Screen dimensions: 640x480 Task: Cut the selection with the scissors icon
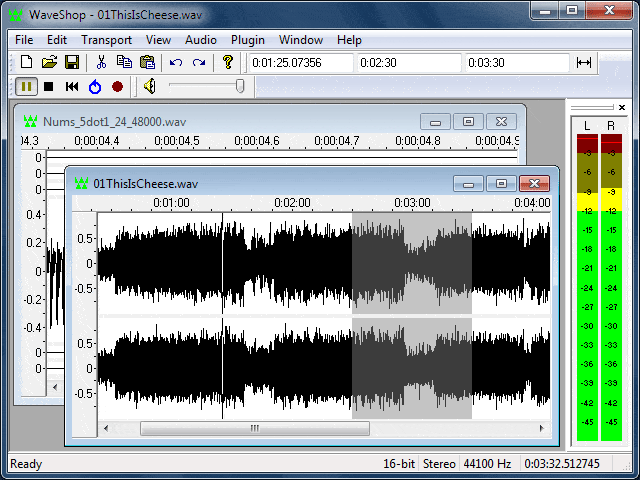click(x=101, y=62)
